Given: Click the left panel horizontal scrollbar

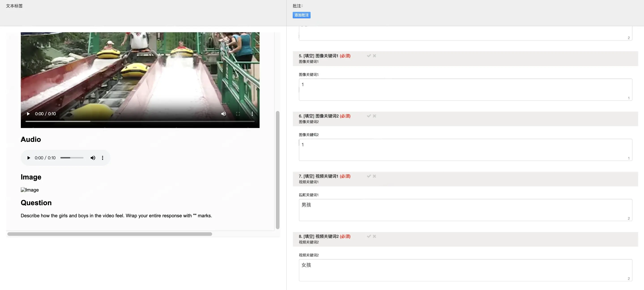Looking at the screenshot, I should click(x=110, y=234).
